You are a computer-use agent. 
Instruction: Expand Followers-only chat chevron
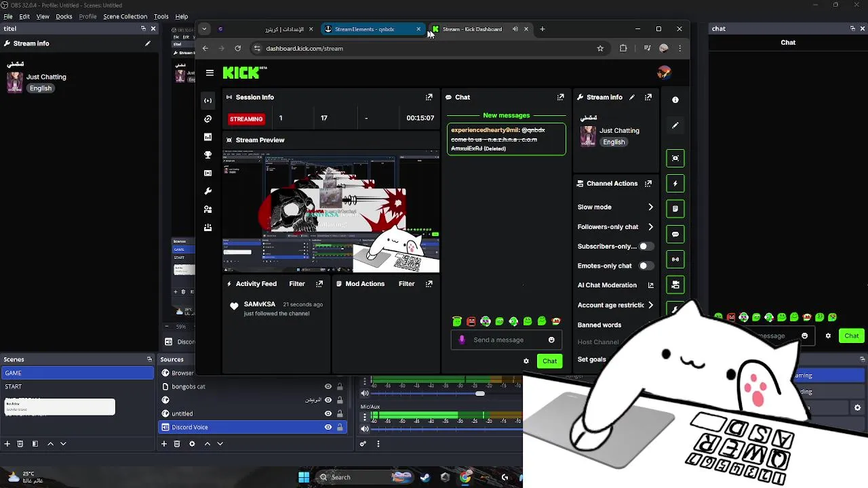click(651, 227)
